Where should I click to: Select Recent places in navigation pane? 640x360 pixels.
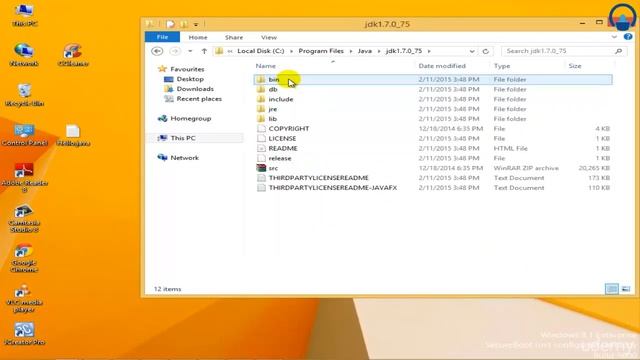tap(199, 99)
